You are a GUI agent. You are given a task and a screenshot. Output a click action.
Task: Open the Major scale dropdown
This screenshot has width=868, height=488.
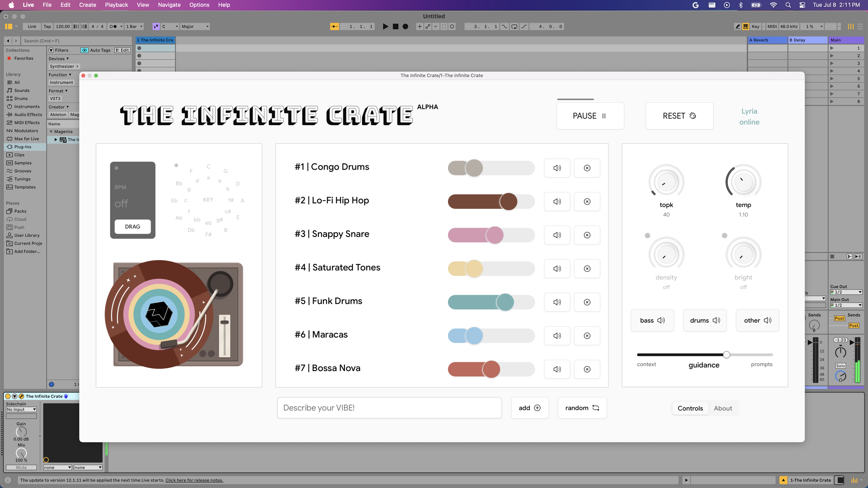[195, 26]
